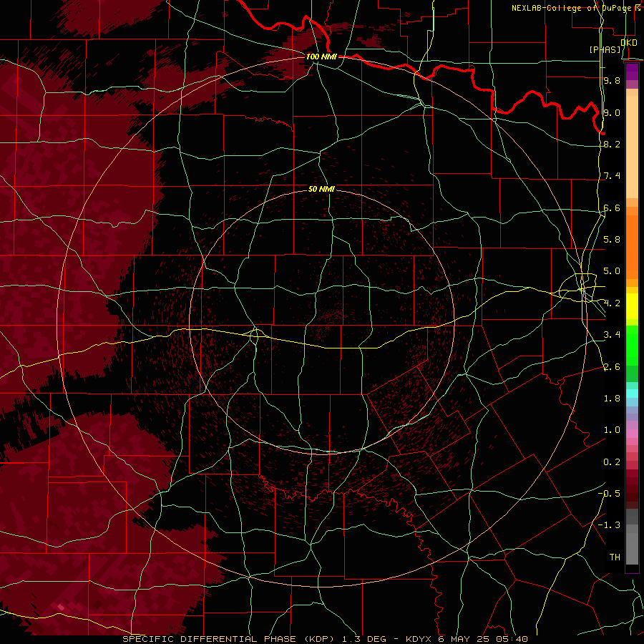Select the -0.5 legend value

[609, 494]
